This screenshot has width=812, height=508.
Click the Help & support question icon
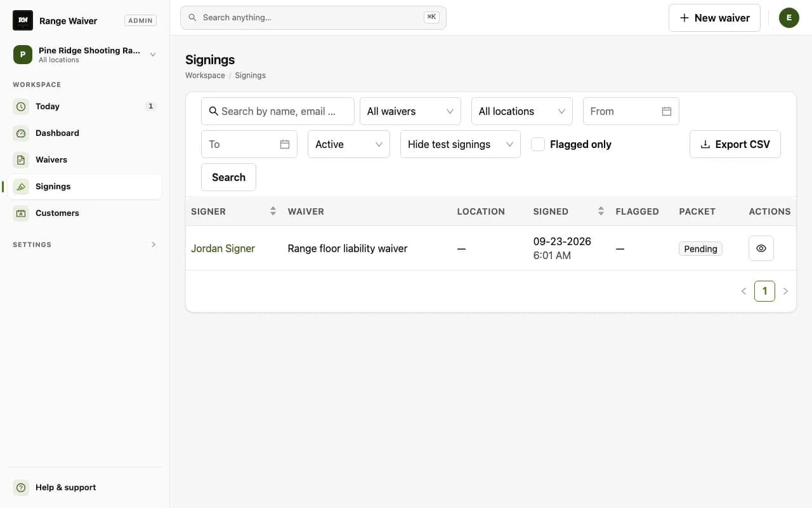(21, 488)
